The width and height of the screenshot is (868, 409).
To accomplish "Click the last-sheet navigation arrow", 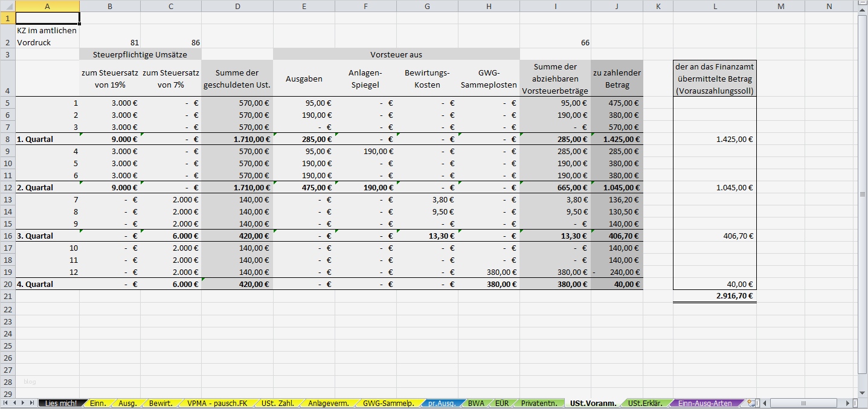I will (x=32, y=403).
